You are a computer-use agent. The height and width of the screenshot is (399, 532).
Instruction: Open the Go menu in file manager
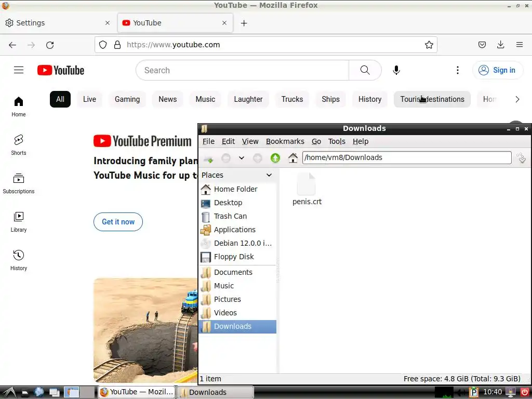click(316, 141)
